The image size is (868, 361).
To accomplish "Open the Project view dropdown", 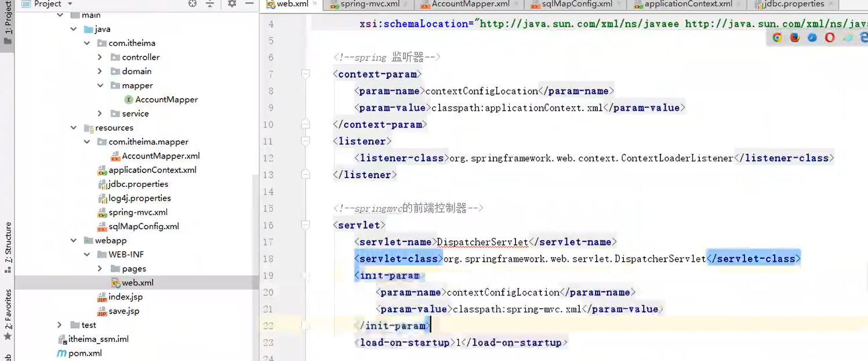I will click(71, 4).
